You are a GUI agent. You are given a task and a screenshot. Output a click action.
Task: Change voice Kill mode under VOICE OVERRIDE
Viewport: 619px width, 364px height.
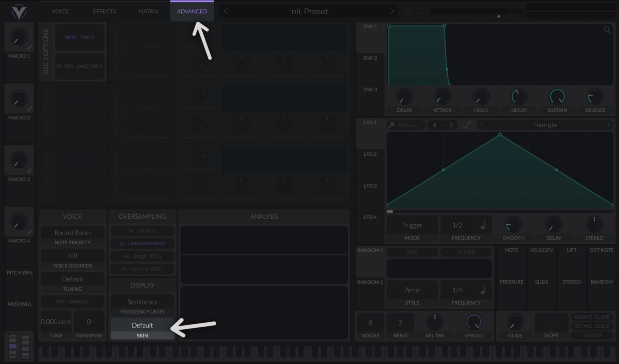pyautogui.click(x=72, y=256)
